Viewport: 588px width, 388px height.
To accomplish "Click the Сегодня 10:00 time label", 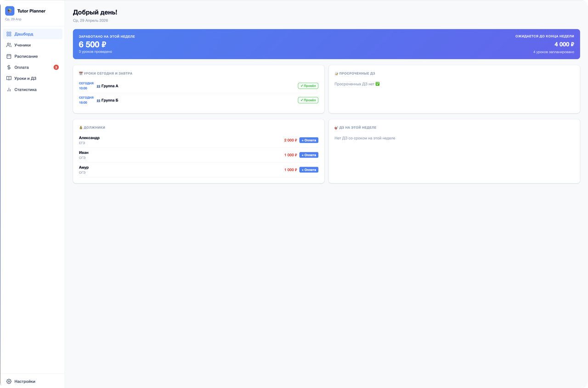I will (86, 86).
